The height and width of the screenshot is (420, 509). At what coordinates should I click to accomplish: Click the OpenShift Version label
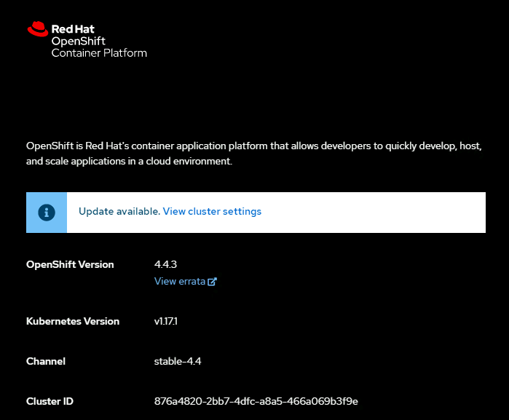pyautogui.click(x=70, y=264)
